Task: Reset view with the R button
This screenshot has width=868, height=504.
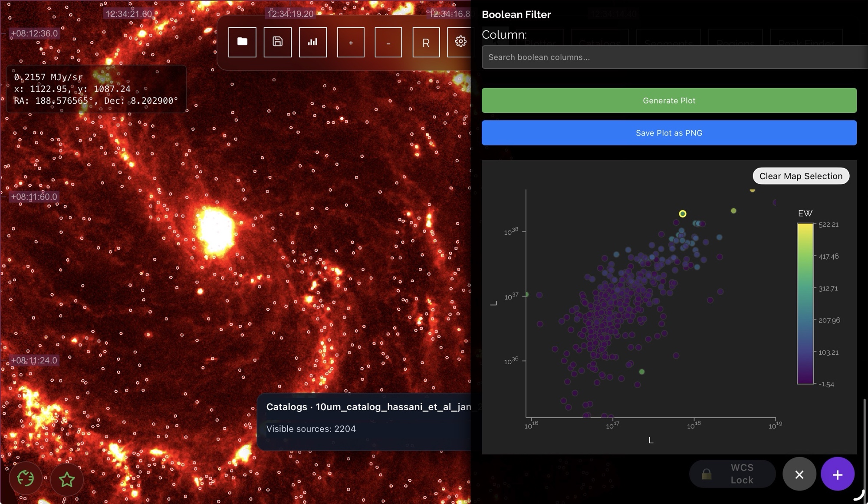Action: 426,42
